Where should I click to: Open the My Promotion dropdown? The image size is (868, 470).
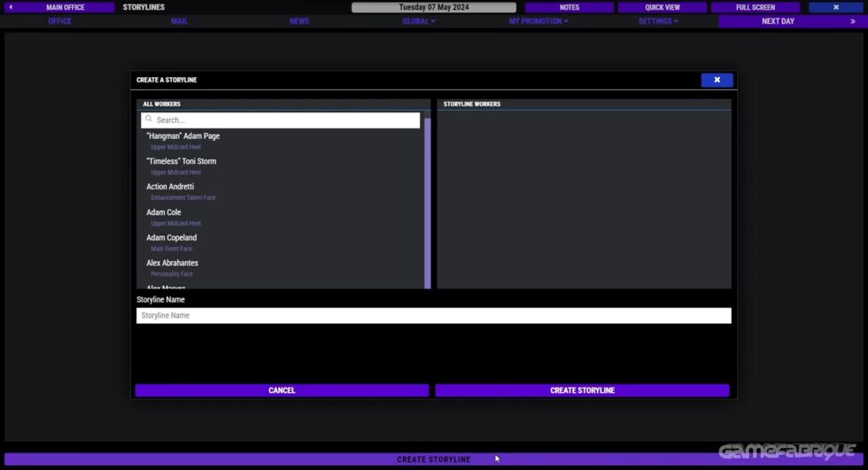click(538, 21)
